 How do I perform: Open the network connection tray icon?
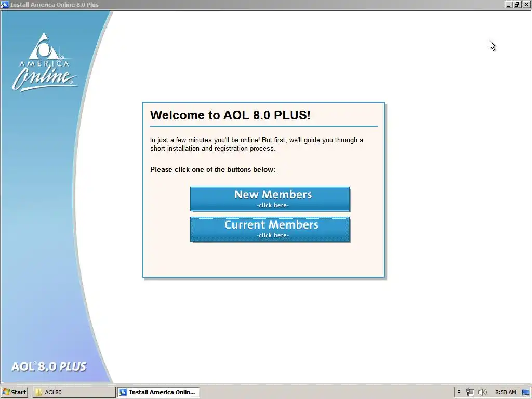470,392
